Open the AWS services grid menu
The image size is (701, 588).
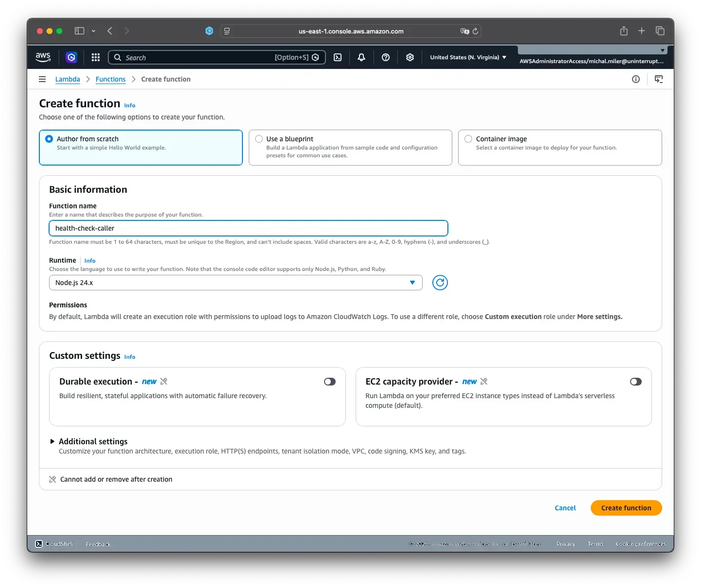click(x=96, y=57)
